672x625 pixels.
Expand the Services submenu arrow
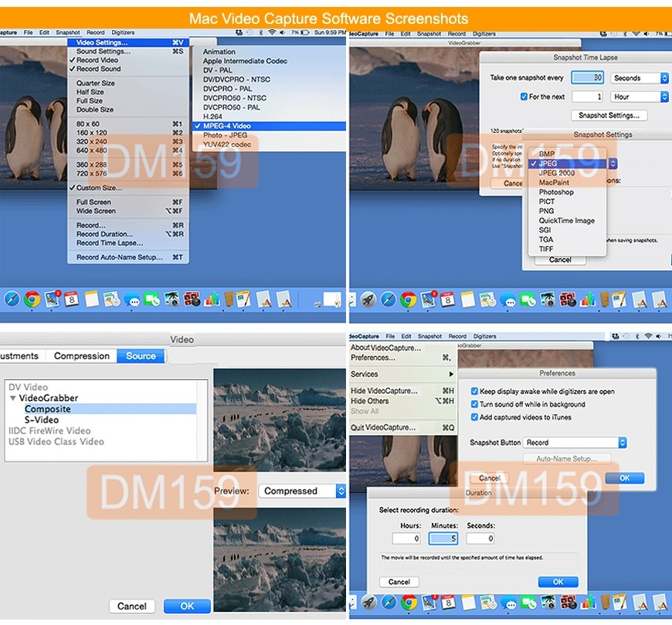tap(451, 374)
